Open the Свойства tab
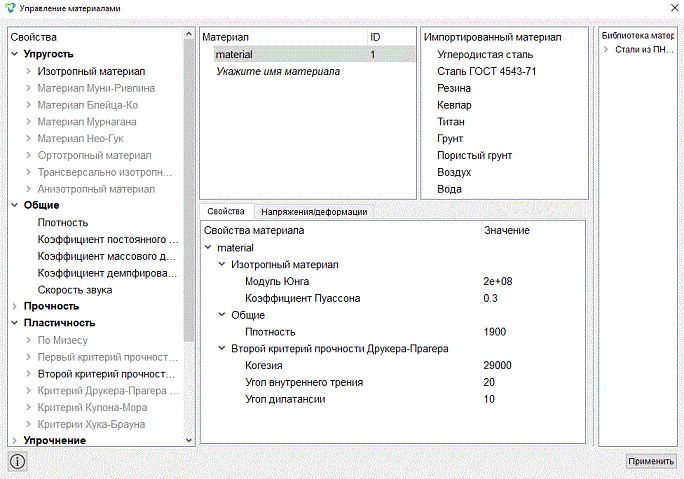Image resolution: width=684 pixels, height=479 pixels. [x=226, y=211]
